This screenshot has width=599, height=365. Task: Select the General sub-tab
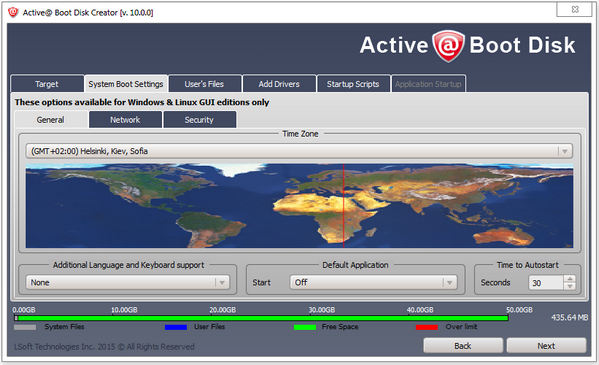[x=50, y=120]
